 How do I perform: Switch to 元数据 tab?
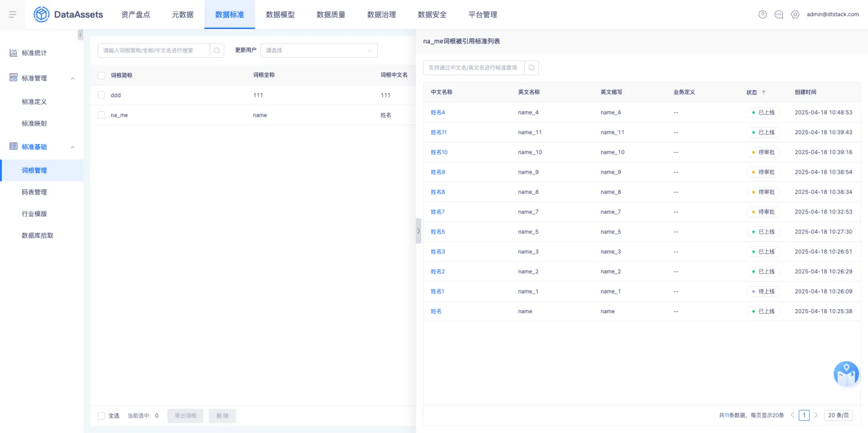[183, 14]
